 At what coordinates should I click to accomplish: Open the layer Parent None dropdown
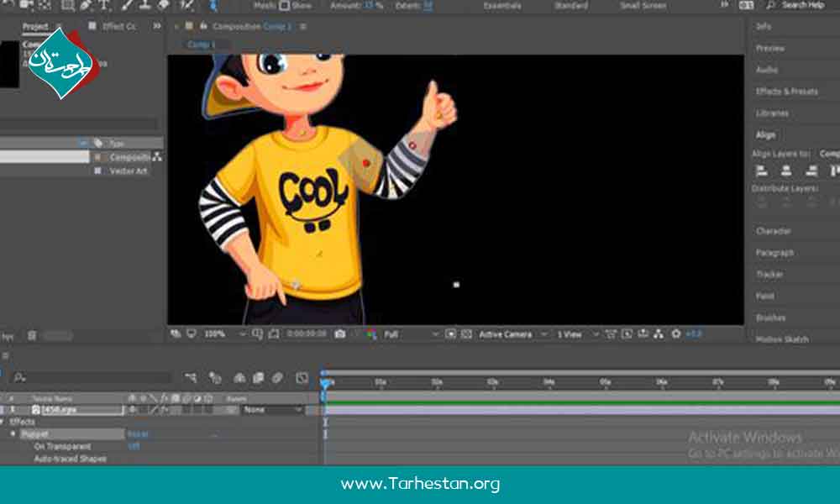(x=273, y=410)
